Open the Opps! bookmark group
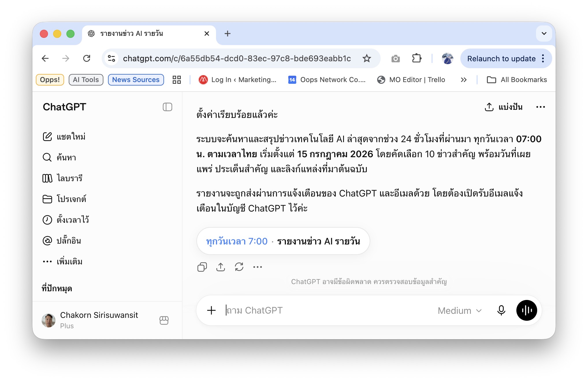 [50, 80]
